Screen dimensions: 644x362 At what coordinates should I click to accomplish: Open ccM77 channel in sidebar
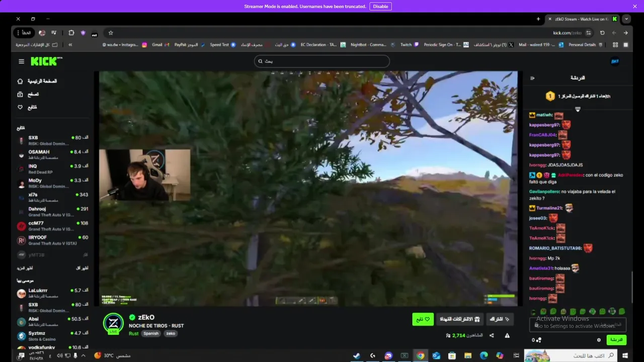tap(53, 226)
